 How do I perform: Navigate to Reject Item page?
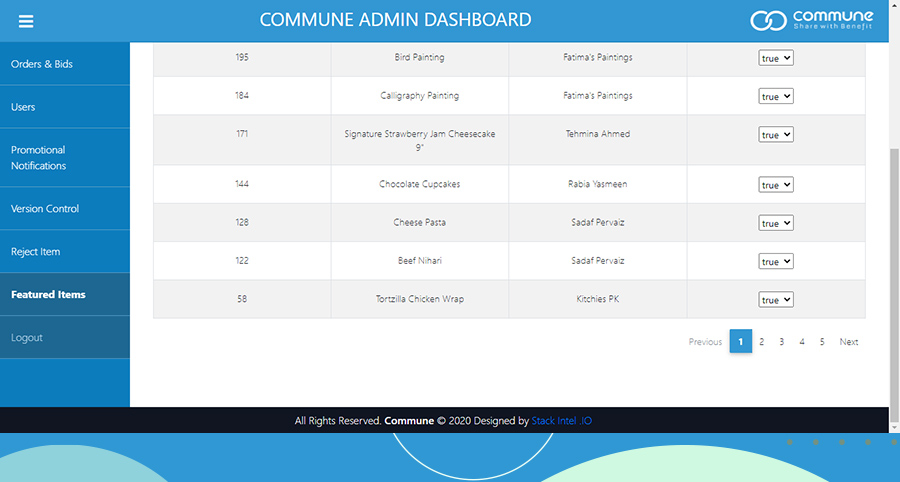[36, 252]
